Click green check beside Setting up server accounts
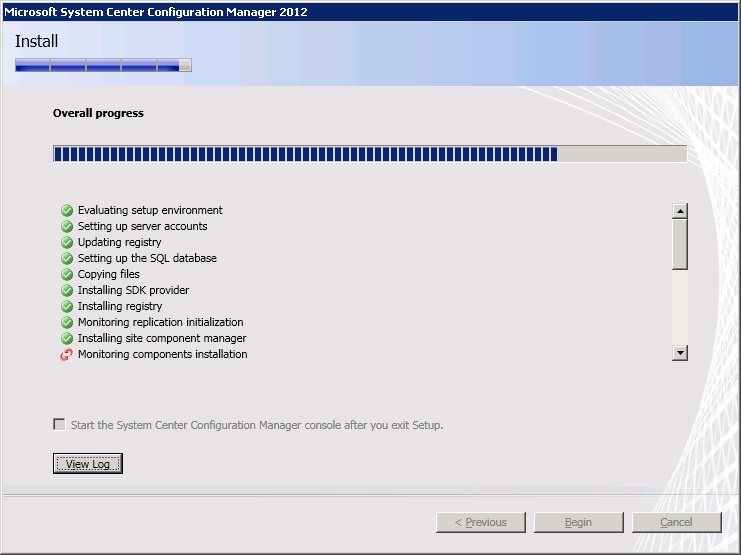This screenshot has width=741, height=555. 67,226
